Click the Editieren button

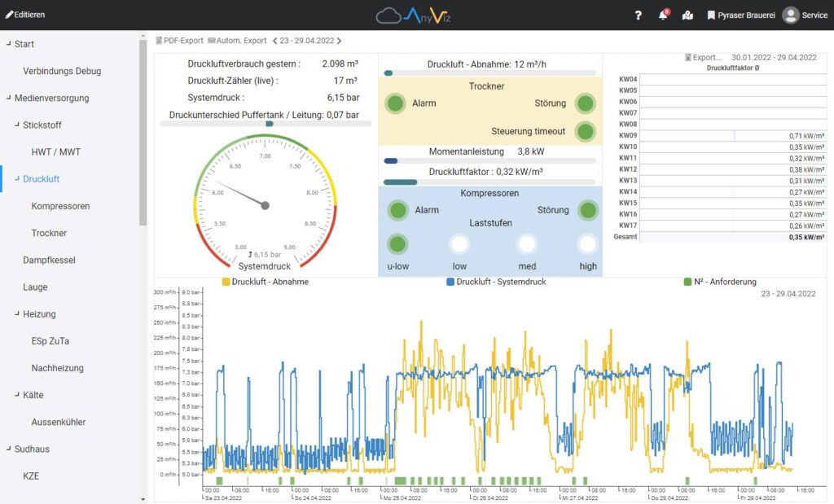click(x=24, y=14)
